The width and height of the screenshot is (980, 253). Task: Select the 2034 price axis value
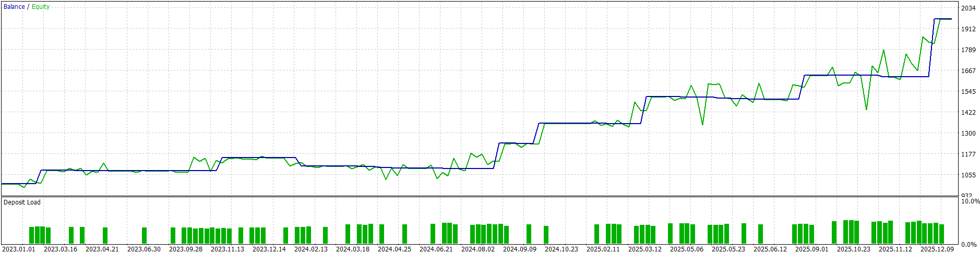click(969, 8)
